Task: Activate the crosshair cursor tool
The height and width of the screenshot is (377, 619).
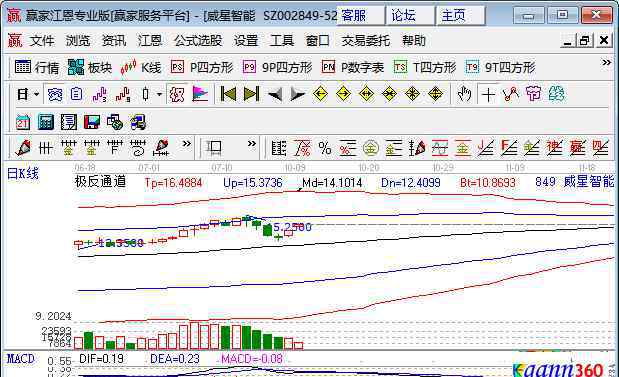Action: pyautogui.click(x=488, y=95)
